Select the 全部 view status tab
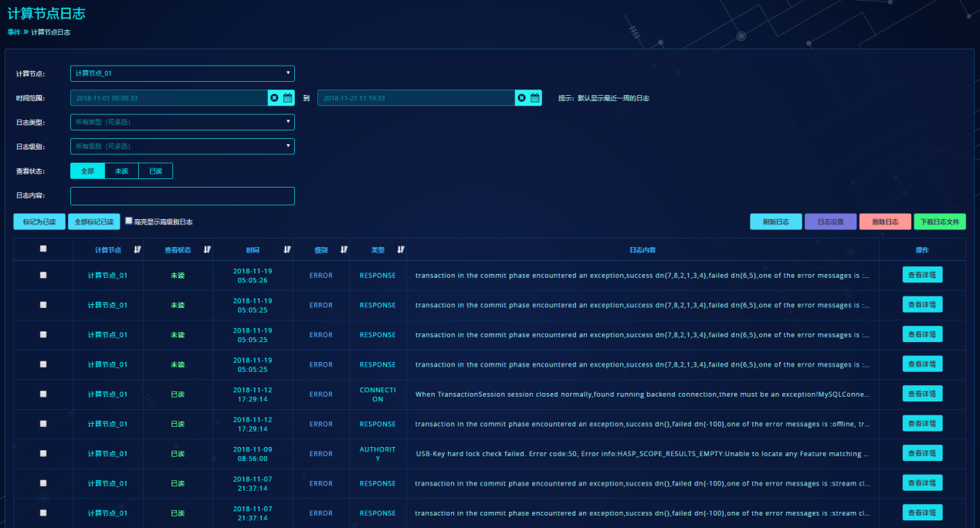 click(87, 171)
